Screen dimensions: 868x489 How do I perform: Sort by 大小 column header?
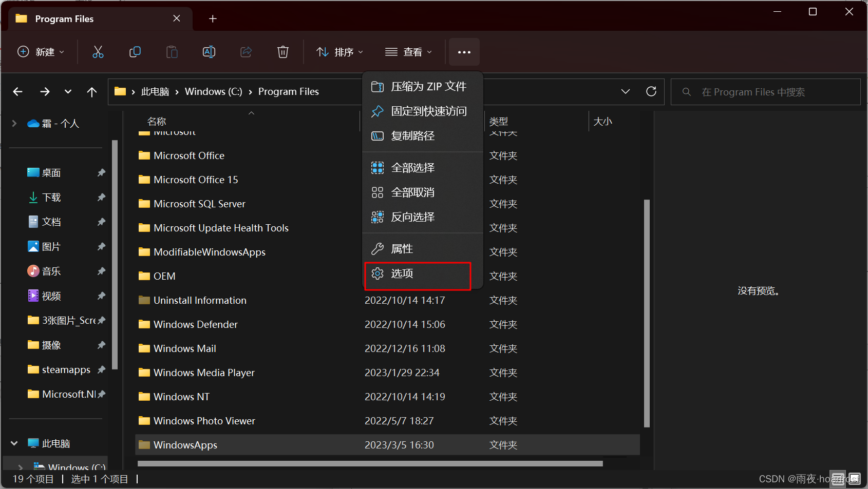tap(603, 122)
